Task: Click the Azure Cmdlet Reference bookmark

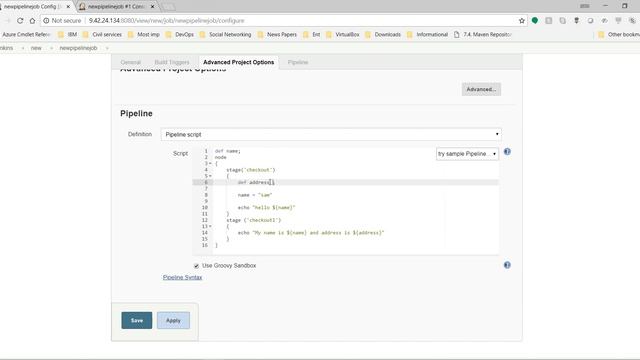Action: [x=25, y=35]
